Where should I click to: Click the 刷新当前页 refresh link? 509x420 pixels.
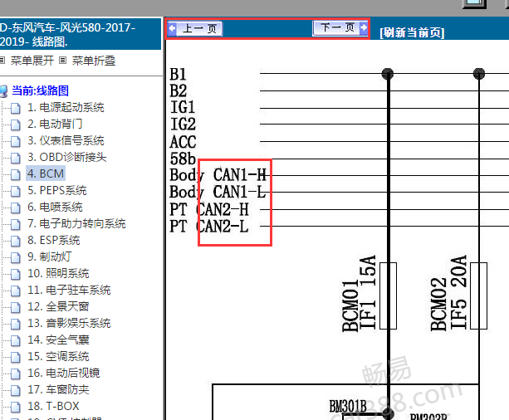coord(412,32)
